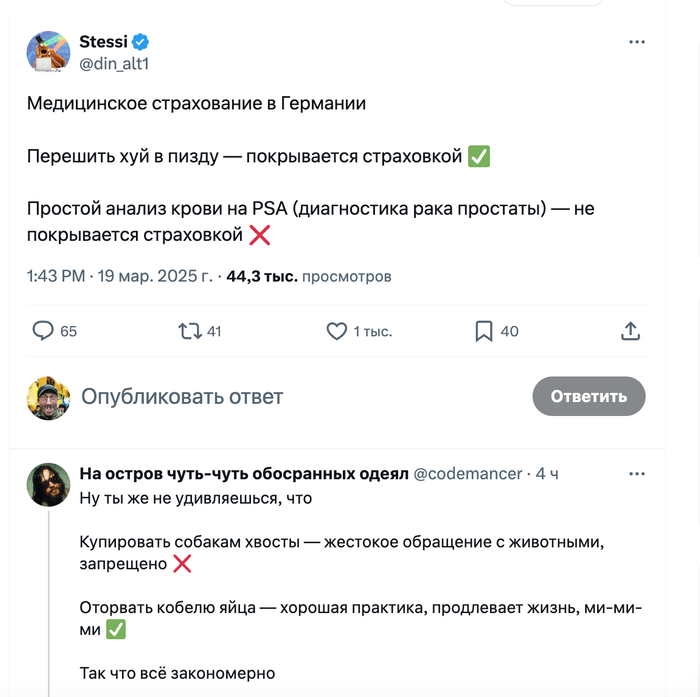
Task: Click the Stessi display name
Action: coord(104,41)
